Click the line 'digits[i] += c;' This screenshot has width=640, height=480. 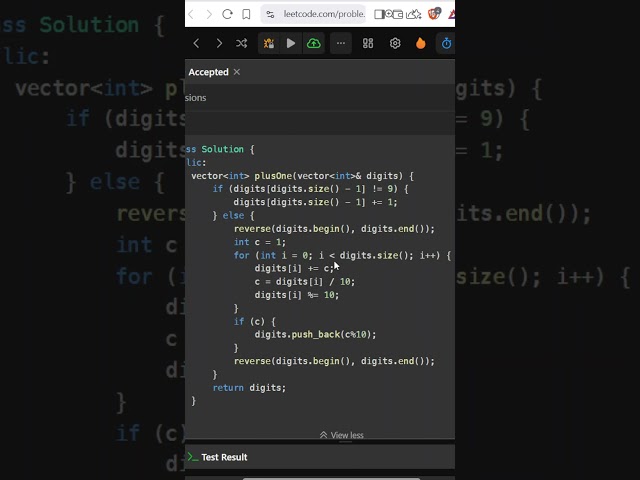pos(294,268)
